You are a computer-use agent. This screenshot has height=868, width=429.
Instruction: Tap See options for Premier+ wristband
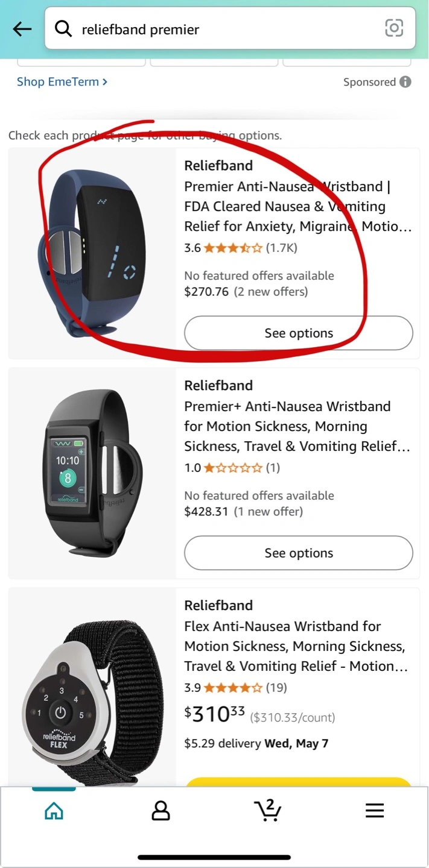[299, 553]
